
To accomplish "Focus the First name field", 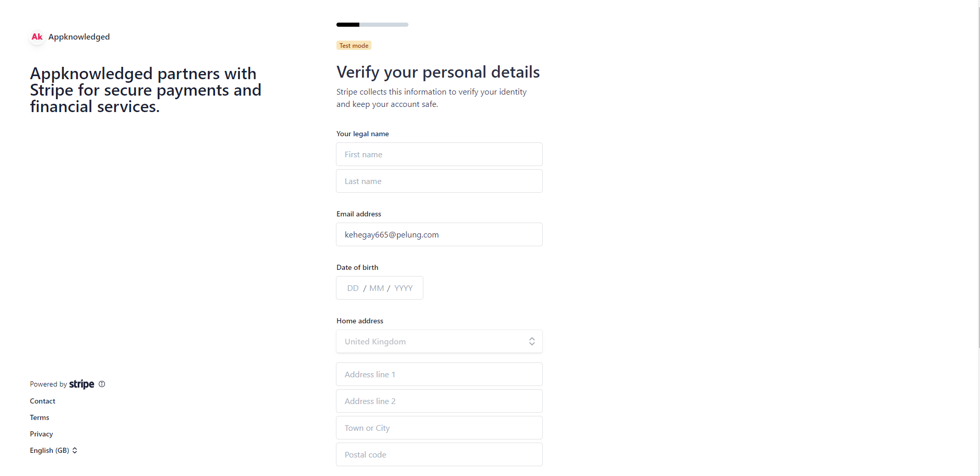I will pyautogui.click(x=439, y=154).
